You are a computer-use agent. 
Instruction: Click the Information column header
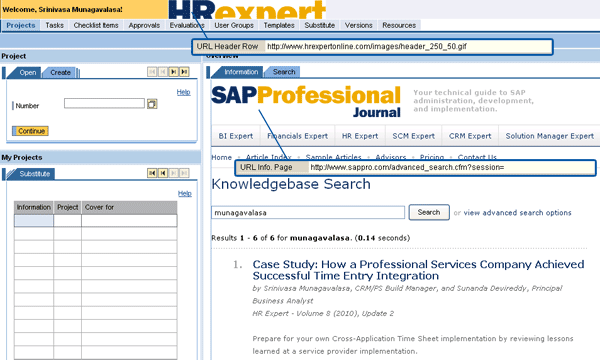34,207
